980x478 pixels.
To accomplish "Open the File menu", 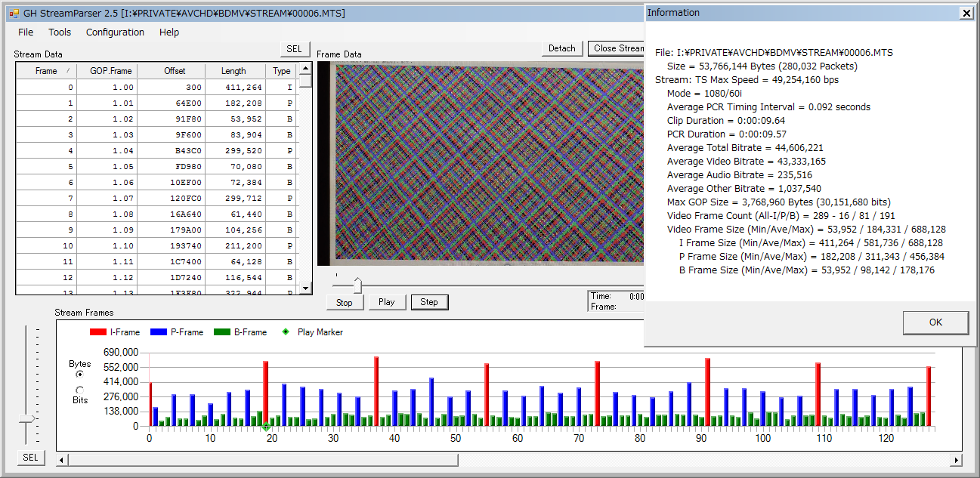I will (26, 32).
